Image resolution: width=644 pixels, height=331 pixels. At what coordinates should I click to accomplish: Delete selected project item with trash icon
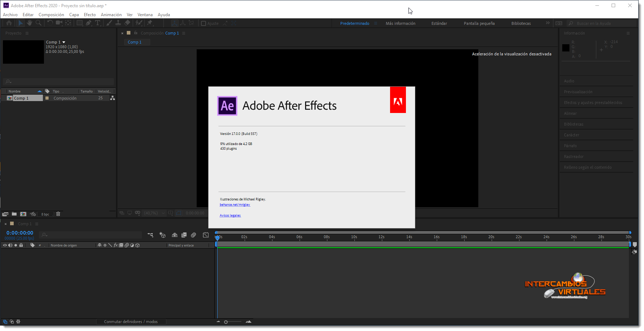[58, 214]
